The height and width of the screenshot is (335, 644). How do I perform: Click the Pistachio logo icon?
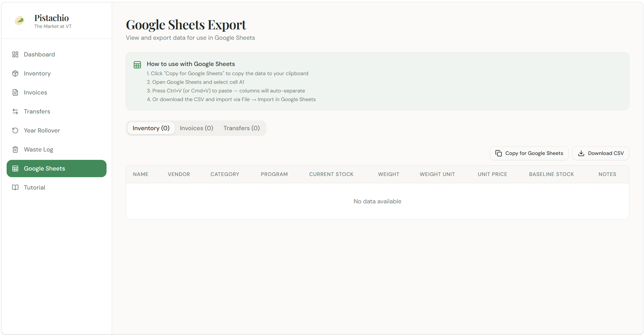click(20, 20)
